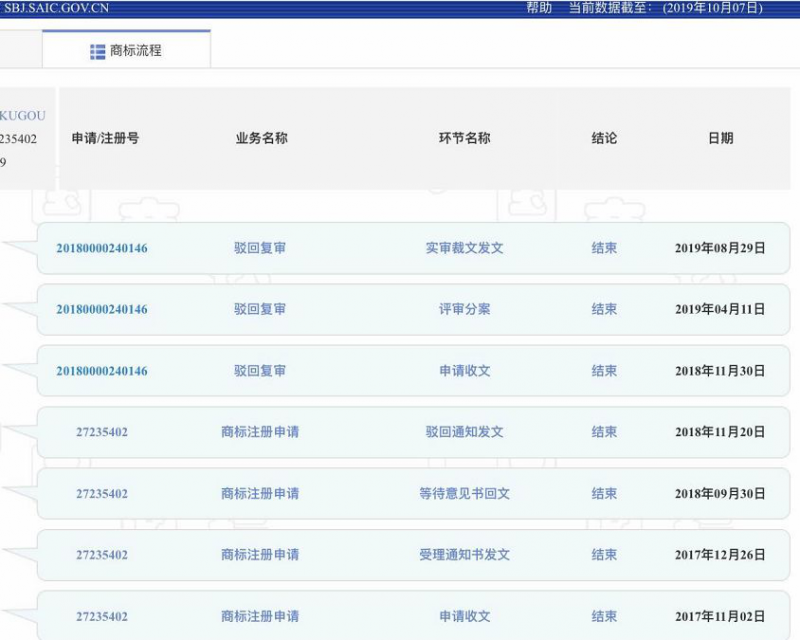Select 27235402 in the 受理通知书发文 row
Screen dimensions: 800x640
tap(101, 555)
